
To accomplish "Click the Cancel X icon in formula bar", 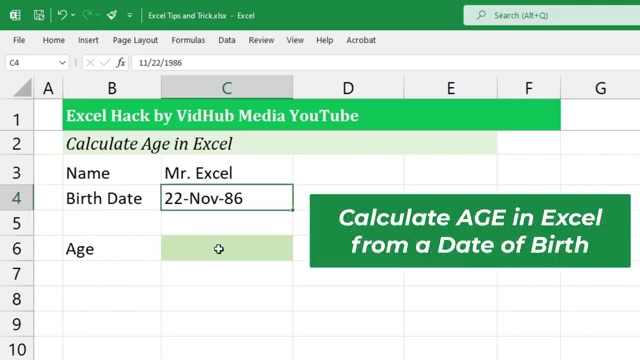I will (90, 63).
